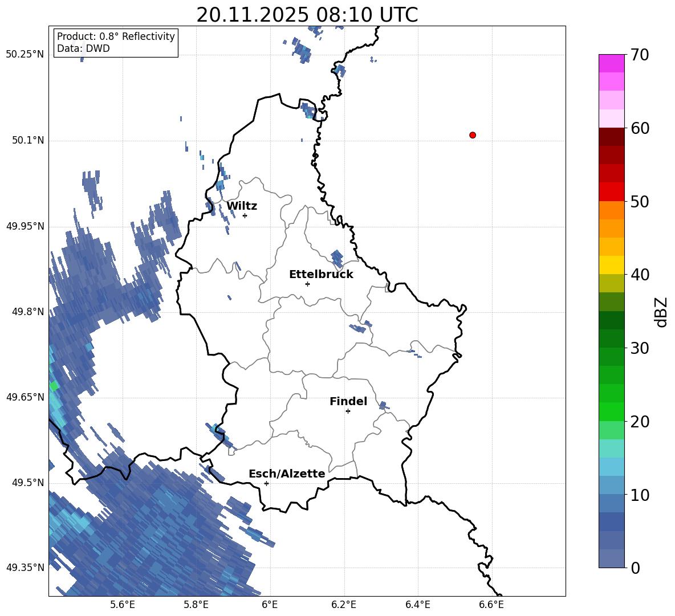Click the 49.95°N latitude label
Screen dimensions: 675x616
click(x=25, y=226)
